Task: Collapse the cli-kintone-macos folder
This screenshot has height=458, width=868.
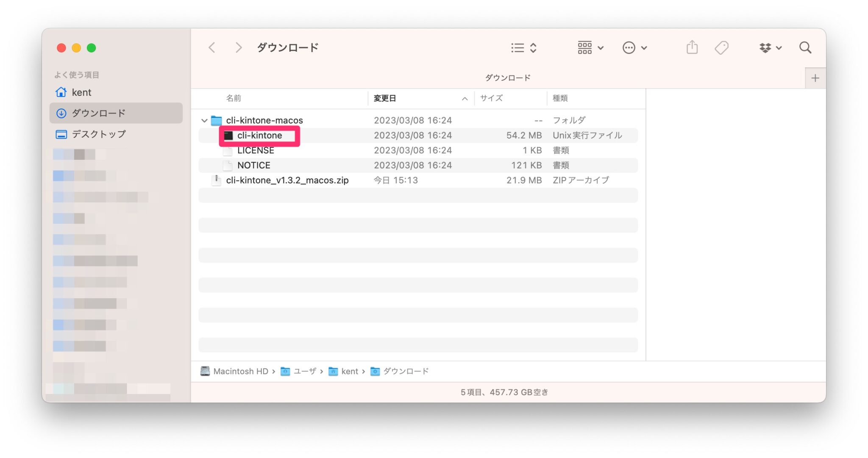Action: [x=205, y=120]
